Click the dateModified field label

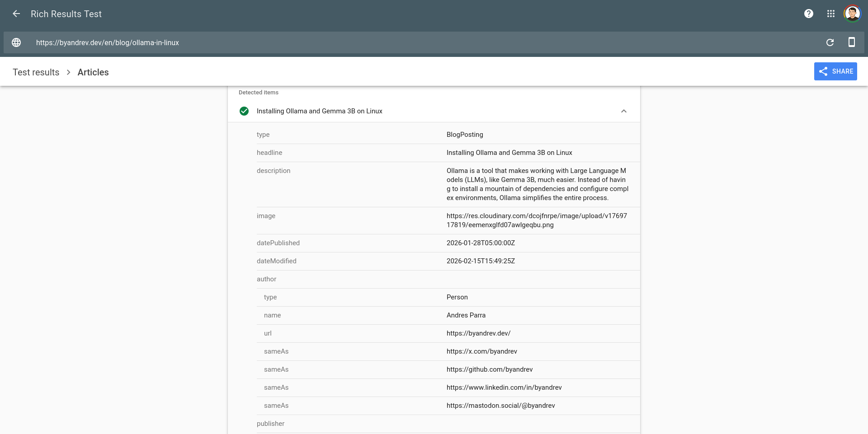[x=277, y=261]
